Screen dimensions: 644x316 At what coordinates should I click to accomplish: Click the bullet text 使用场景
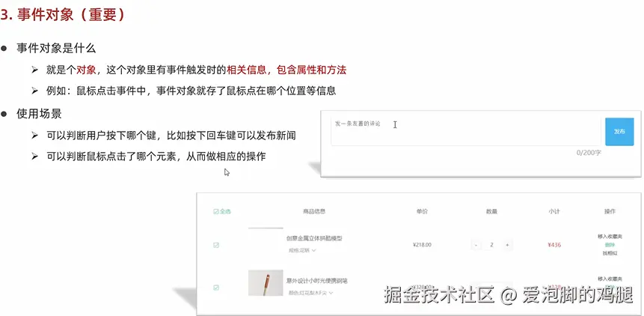[39, 114]
